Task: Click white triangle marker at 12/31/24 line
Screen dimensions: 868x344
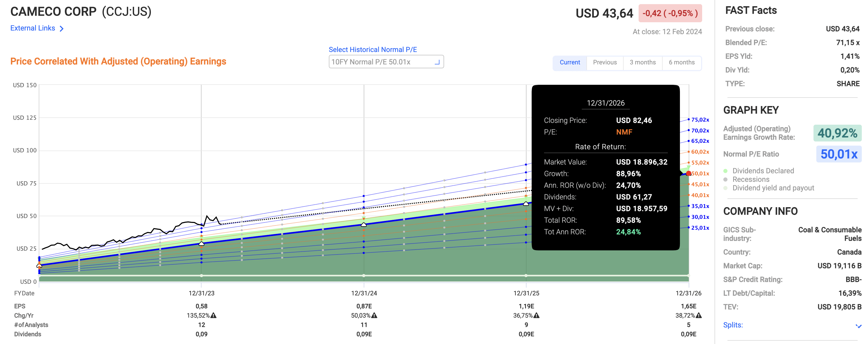Action: [363, 224]
